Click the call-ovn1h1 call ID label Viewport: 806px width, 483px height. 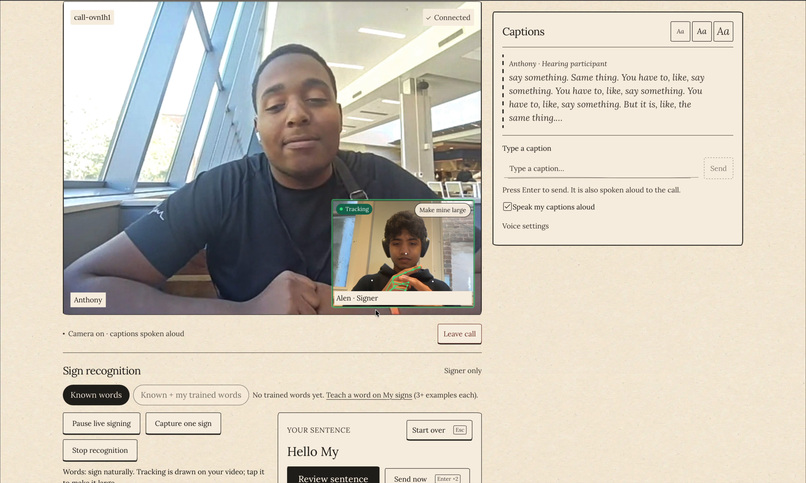click(92, 17)
